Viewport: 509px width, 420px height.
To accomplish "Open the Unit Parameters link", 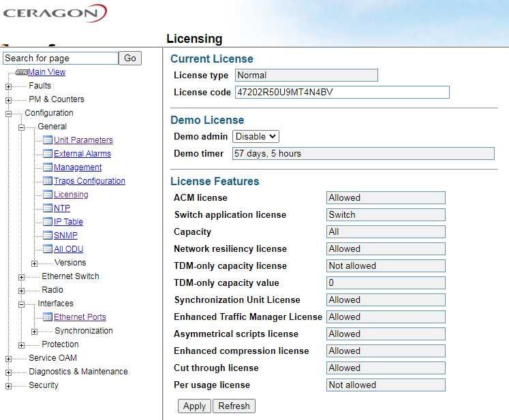I will 83,140.
